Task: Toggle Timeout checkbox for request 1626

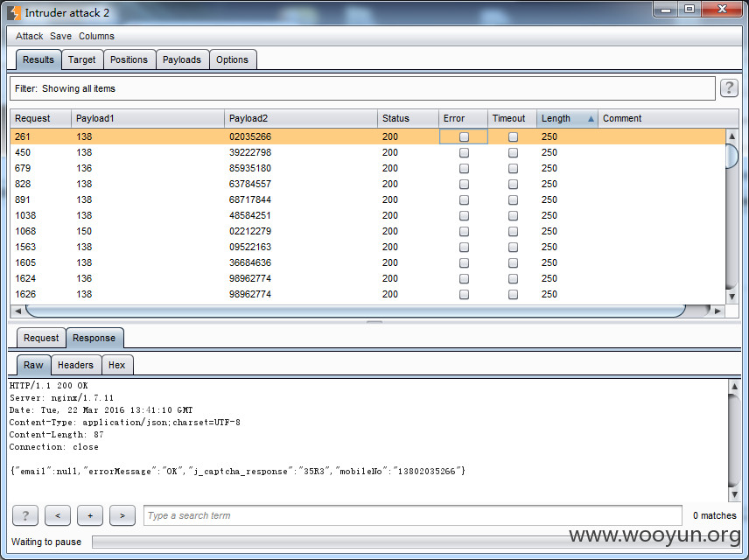Action: [x=513, y=294]
